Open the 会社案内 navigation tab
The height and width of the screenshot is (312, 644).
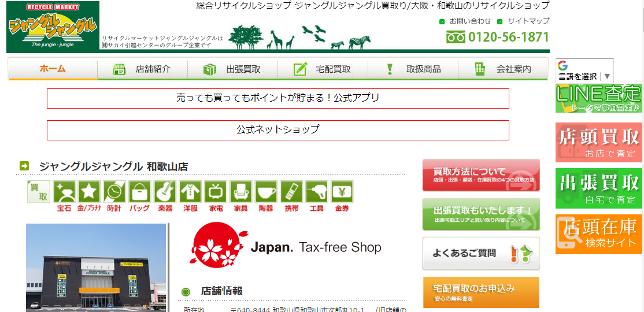click(503, 69)
